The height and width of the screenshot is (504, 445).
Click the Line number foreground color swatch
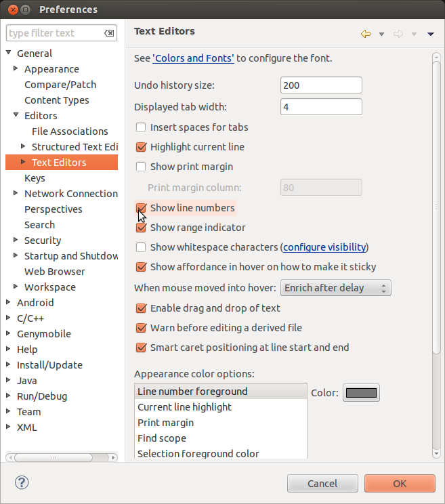click(x=361, y=393)
